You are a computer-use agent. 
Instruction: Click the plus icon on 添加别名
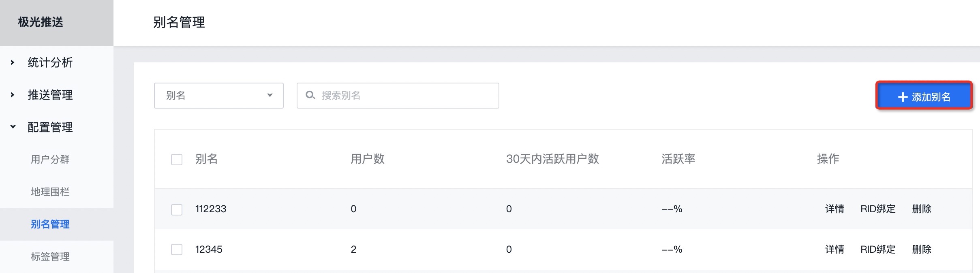click(903, 97)
